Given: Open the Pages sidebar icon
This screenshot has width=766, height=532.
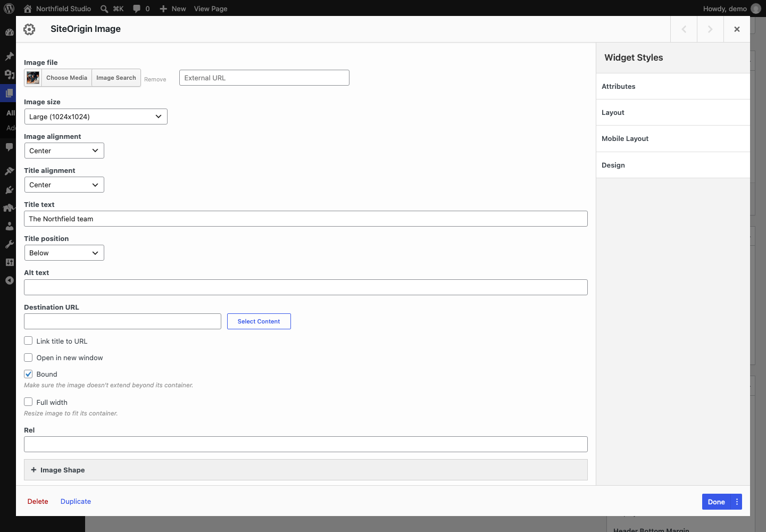Looking at the screenshot, I should [x=9, y=93].
